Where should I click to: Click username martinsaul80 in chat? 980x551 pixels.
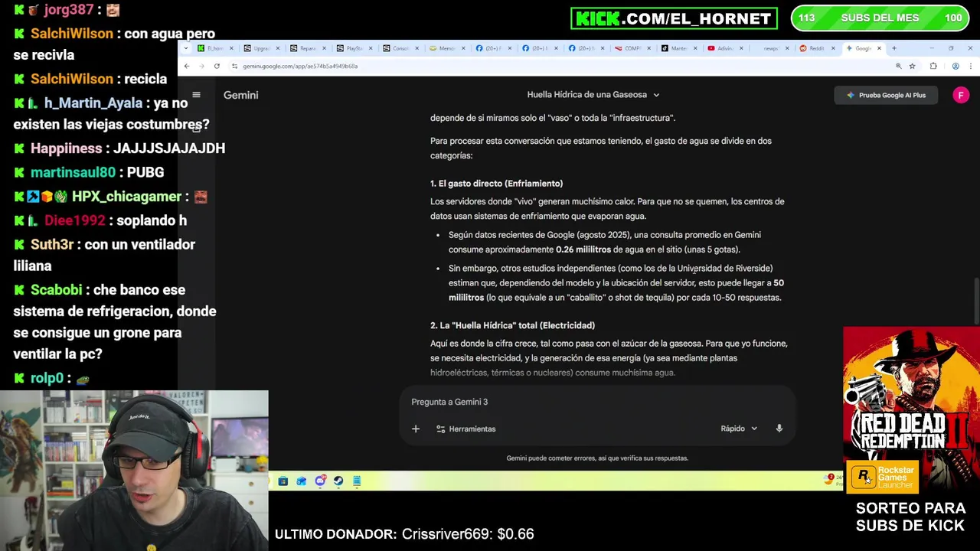[73, 172]
